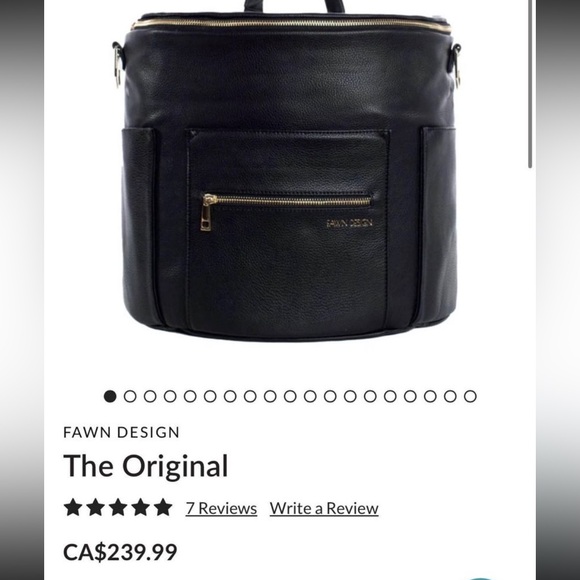Click the black bag product image
Viewport: 580px width, 580px height.
(287, 174)
